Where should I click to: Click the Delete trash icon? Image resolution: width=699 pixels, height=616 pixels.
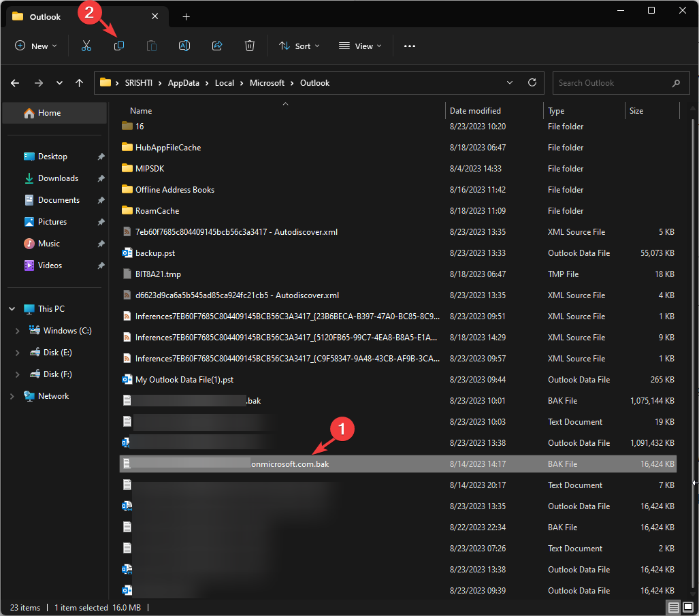pyautogui.click(x=250, y=46)
